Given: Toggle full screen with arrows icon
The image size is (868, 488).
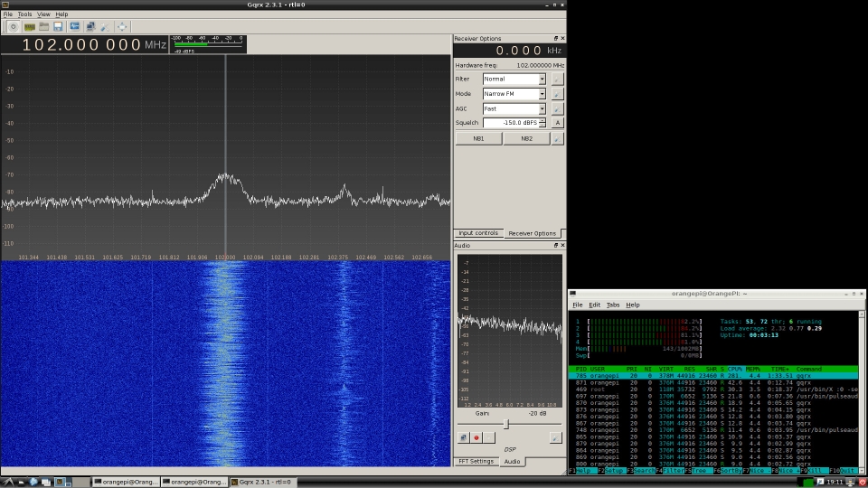Looking at the screenshot, I should [x=122, y=26].
